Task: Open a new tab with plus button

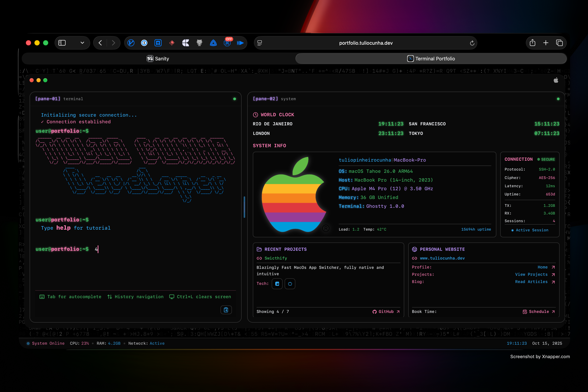Action: 546,43
